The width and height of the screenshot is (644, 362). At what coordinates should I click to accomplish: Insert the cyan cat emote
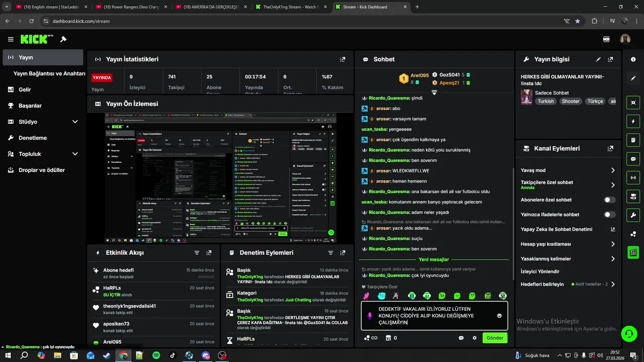381,296
